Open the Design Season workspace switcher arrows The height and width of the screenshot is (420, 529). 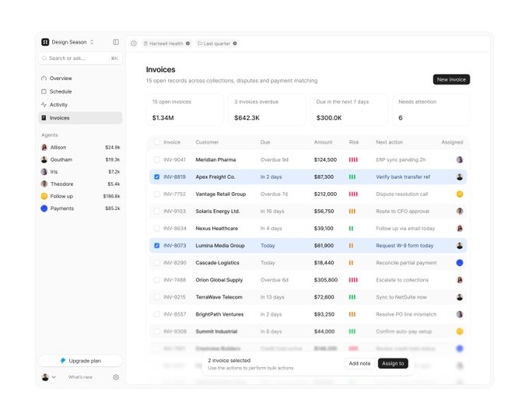[x=92, y=42]
